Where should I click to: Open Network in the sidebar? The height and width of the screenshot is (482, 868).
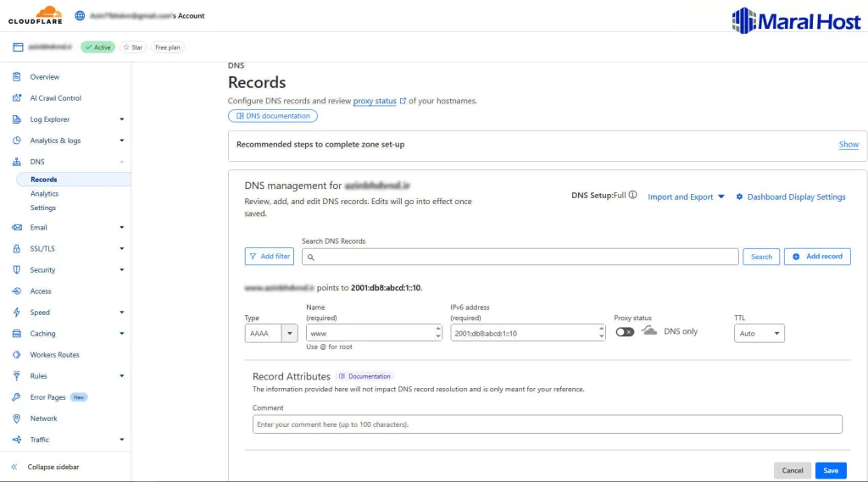pos(44,418)
